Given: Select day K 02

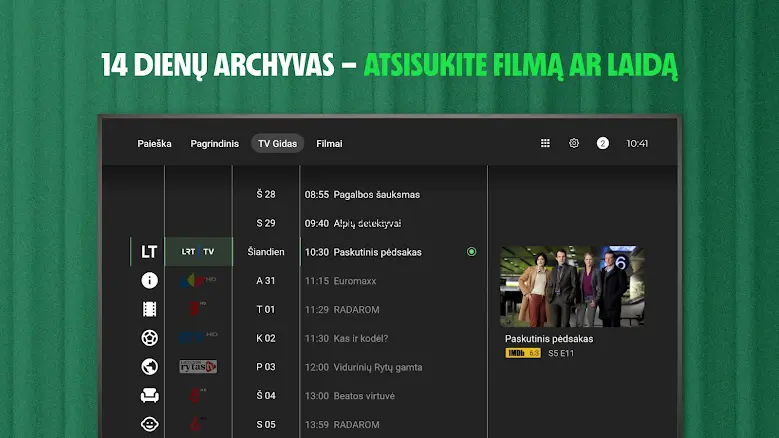Looking at the screenshot, I should [266, 338].
